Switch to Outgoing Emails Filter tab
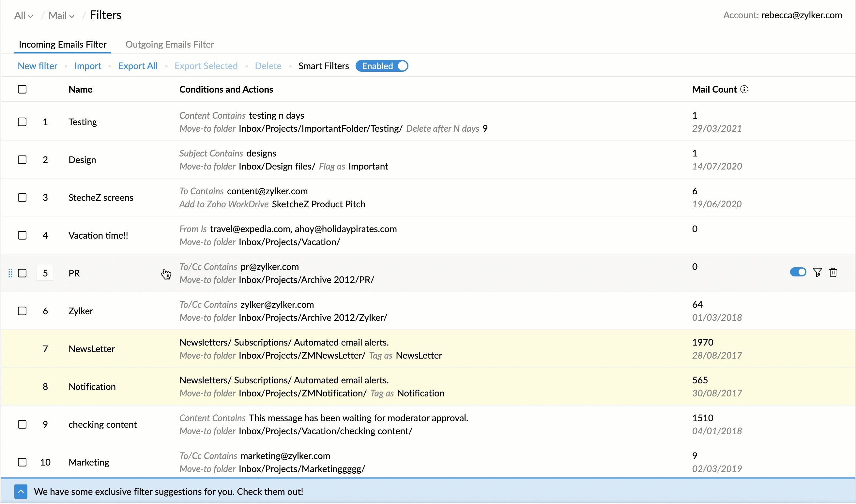Image resolution: width=856 pixels, height=504 pixels. tap(170, 44)
